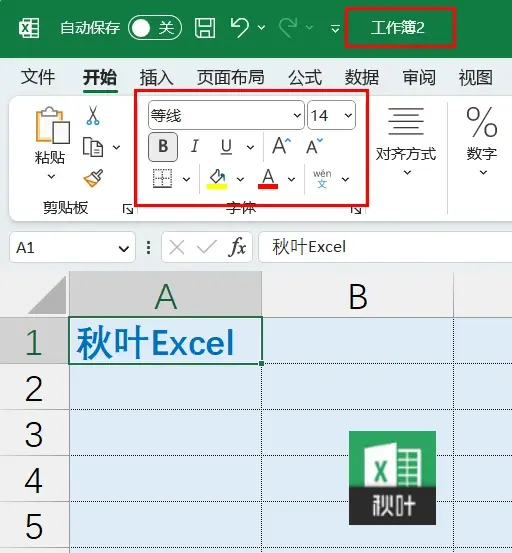Click the Decrease Font Size icon
The image size is (512, 553).
314,146
